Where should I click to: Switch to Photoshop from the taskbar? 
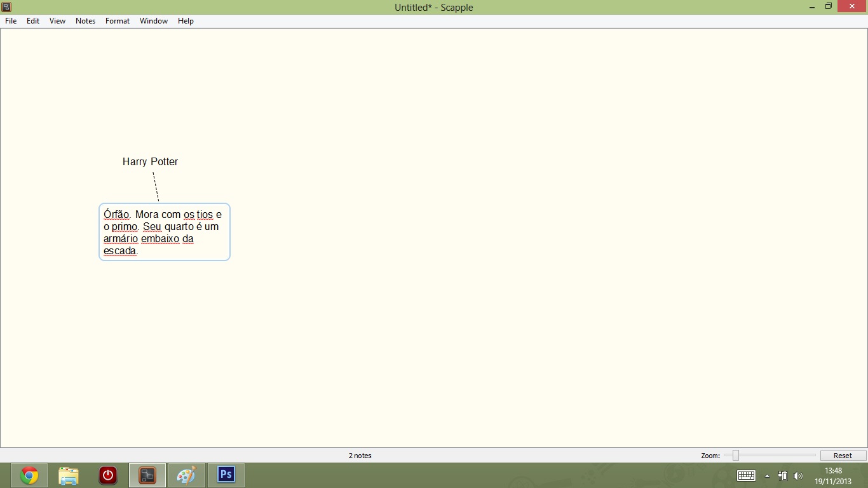(x=226, y=475)
